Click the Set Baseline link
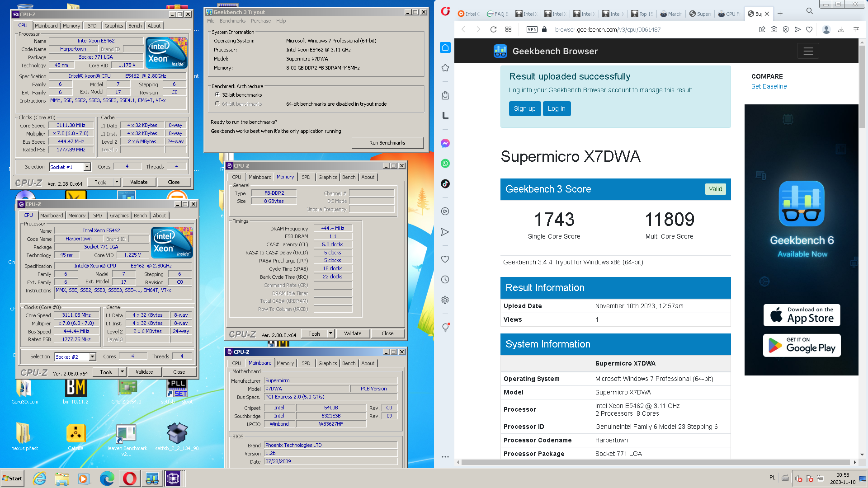868x488 pixels. pyautogui.click(x=769, y=86)
